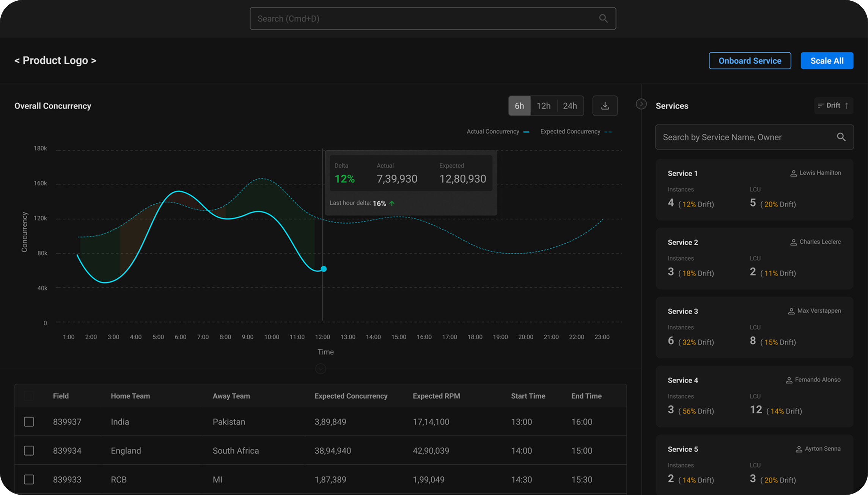Screen dimensions: 868x495
Task: Click inside the Search by Service Name field
Action: pyautogui.click(x=740, y=137)
